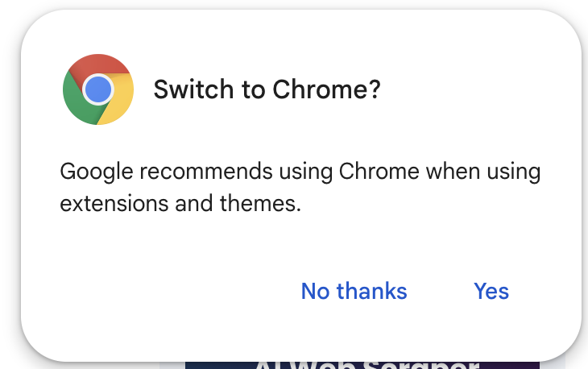Screen dimensions: 588x369
Task: Decline switching with No thanks
Action: (354, 291)
